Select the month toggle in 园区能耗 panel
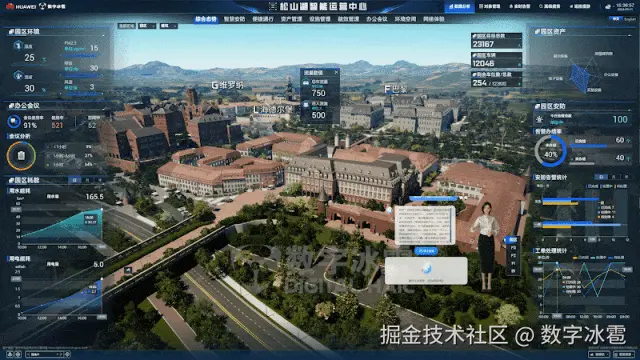 87,180
